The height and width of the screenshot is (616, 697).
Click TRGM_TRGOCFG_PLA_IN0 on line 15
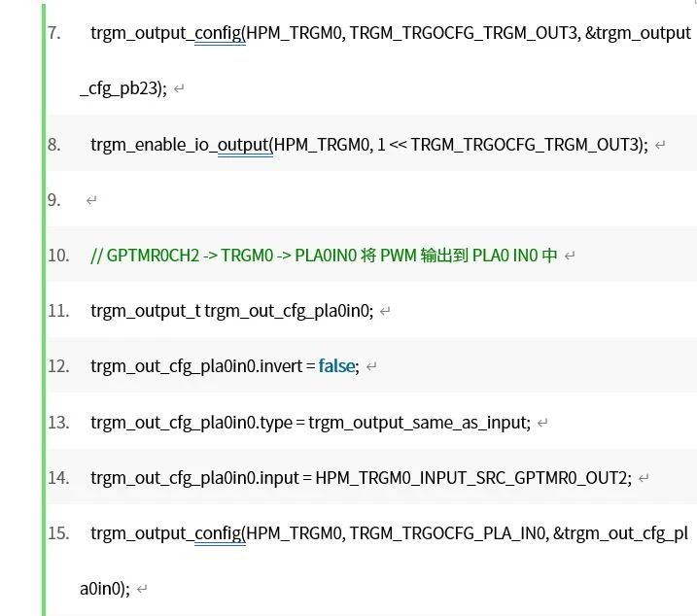coord(447,533)
